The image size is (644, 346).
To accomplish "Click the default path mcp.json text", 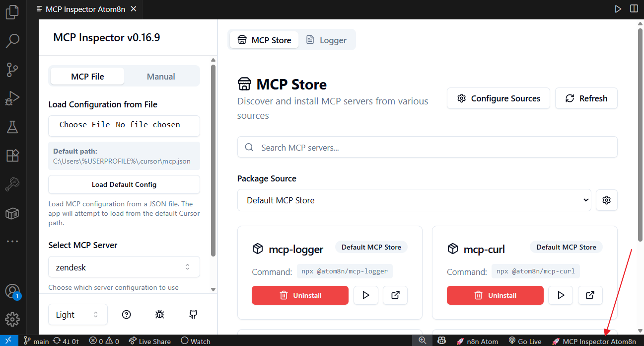I will (x=122, y=161).
